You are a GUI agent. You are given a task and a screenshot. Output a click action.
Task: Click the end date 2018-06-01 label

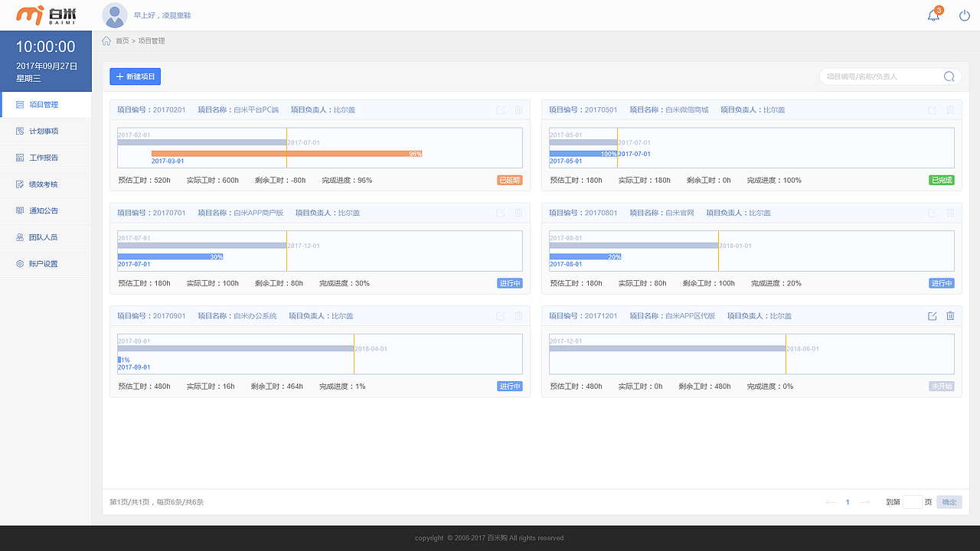pos(802,349)
